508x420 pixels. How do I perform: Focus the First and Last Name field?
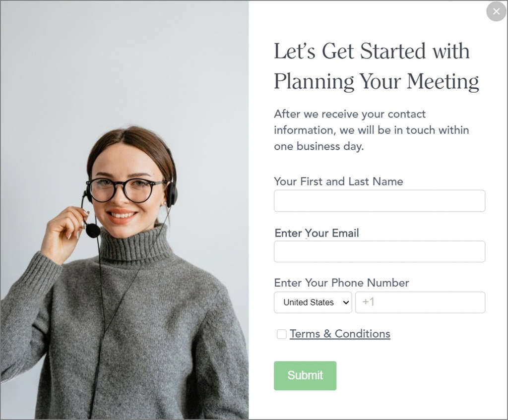pos(380,201)
